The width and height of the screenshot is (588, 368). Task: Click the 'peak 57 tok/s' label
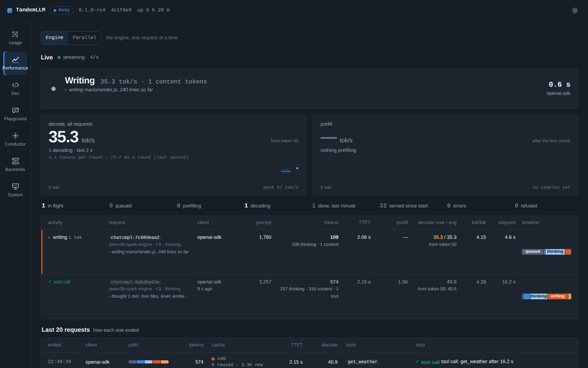click(281, 187)
